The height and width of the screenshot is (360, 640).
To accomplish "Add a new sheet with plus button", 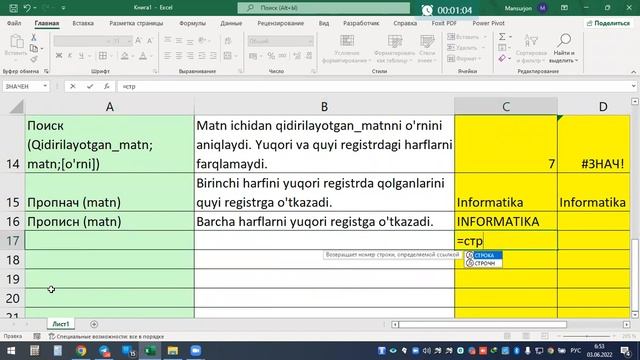I will coord(94,324).
